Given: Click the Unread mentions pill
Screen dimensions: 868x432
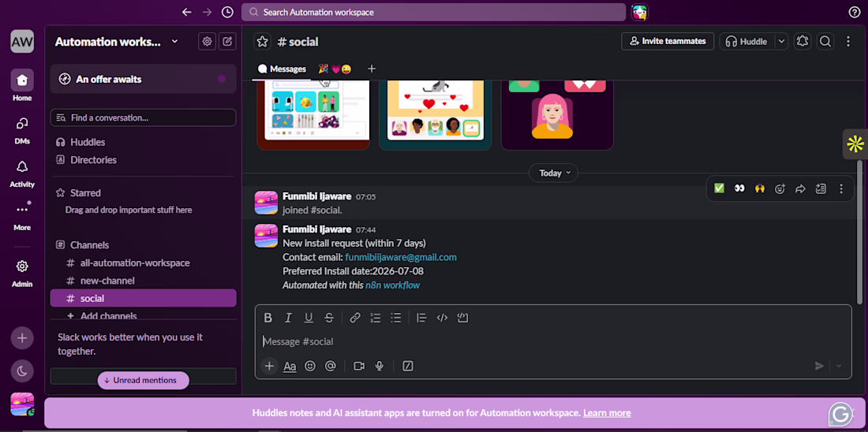Looking at the screenshot, I should 143,381.
